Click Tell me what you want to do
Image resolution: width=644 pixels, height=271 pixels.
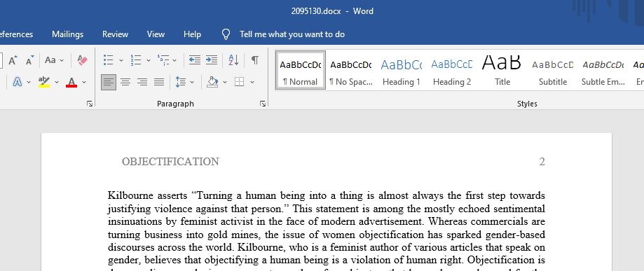[292, 34]
